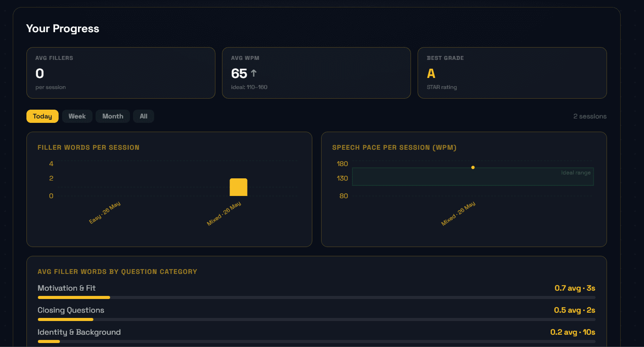Switch to the Month filter tab
This screenshot has width=644, height=347.
[x=113, y=116]
